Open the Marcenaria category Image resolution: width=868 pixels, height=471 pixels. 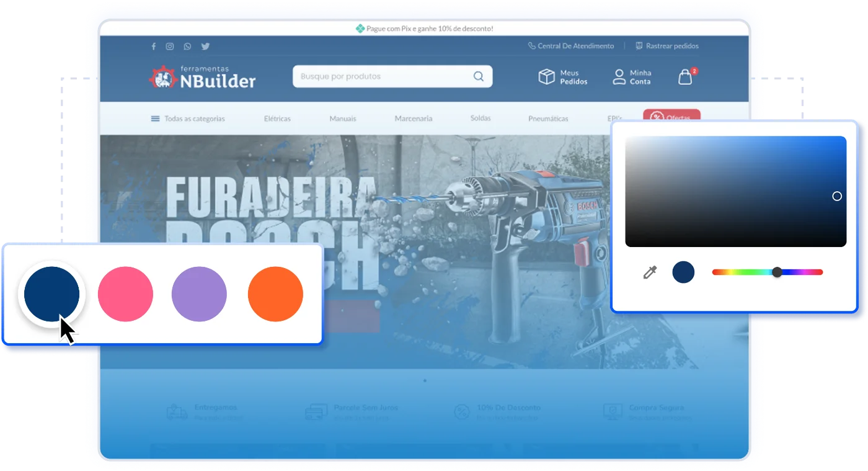(x=414, y=119)
